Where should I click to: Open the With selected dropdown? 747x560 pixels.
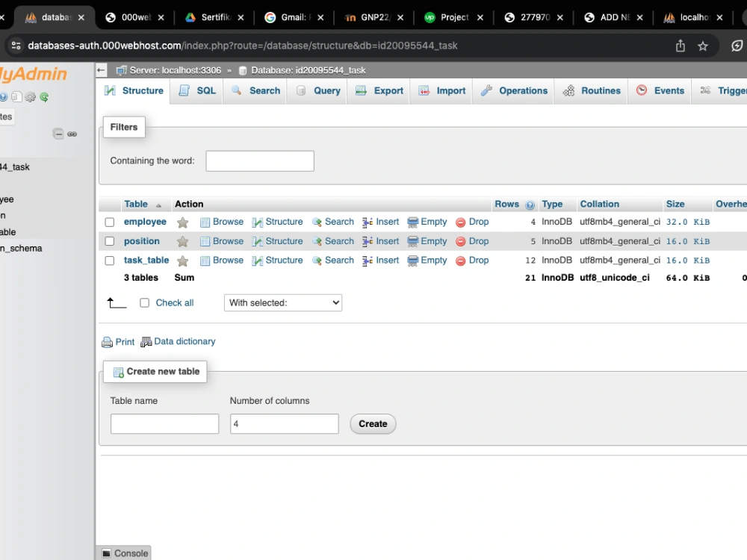pyautogui.click(x=283, y=303)
